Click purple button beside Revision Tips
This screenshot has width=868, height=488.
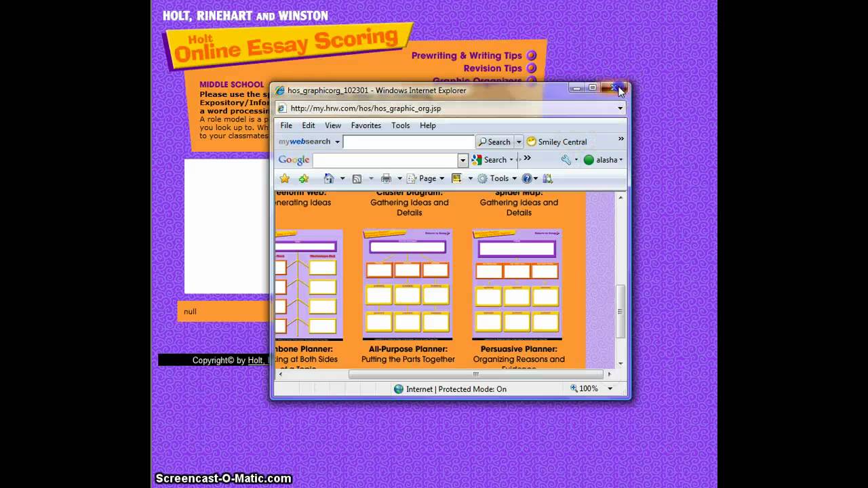[532, 68]
